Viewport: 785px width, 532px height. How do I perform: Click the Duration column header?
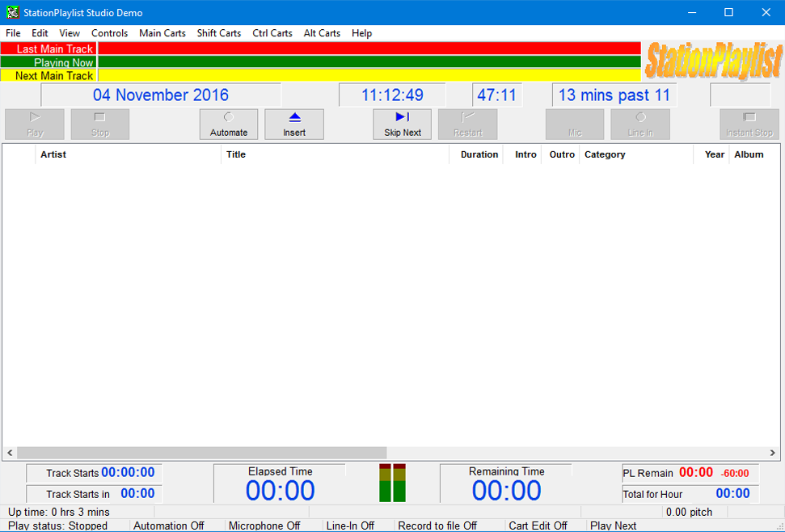(476, 154)
